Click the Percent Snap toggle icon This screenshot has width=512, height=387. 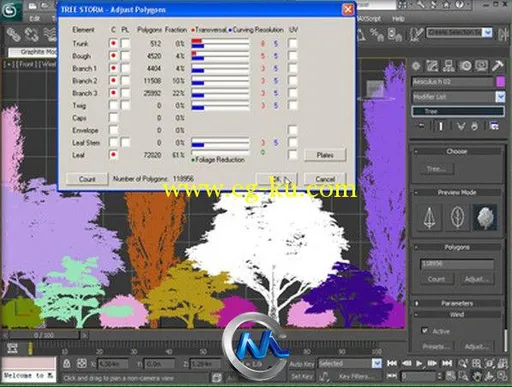[x=377, y=34]
